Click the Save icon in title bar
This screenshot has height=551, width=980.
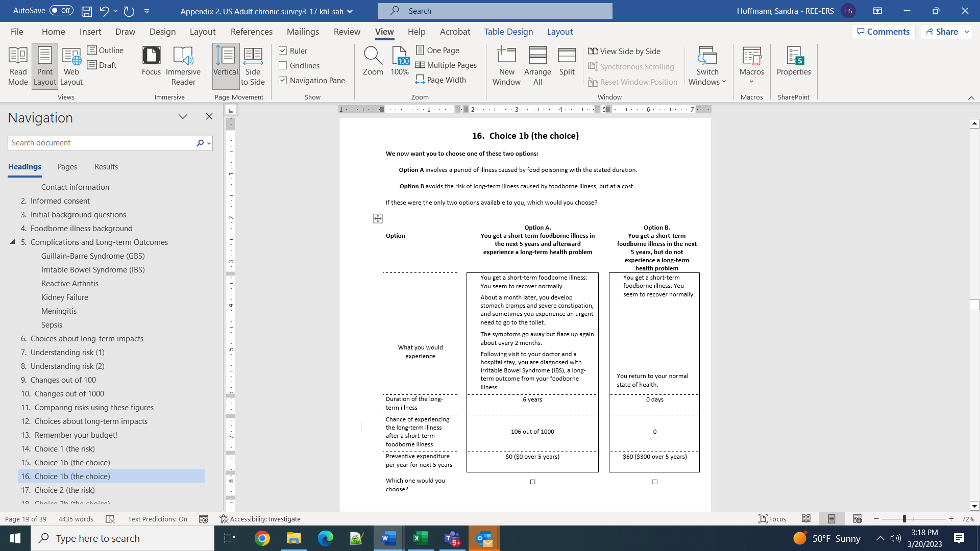tap(86, 11)
